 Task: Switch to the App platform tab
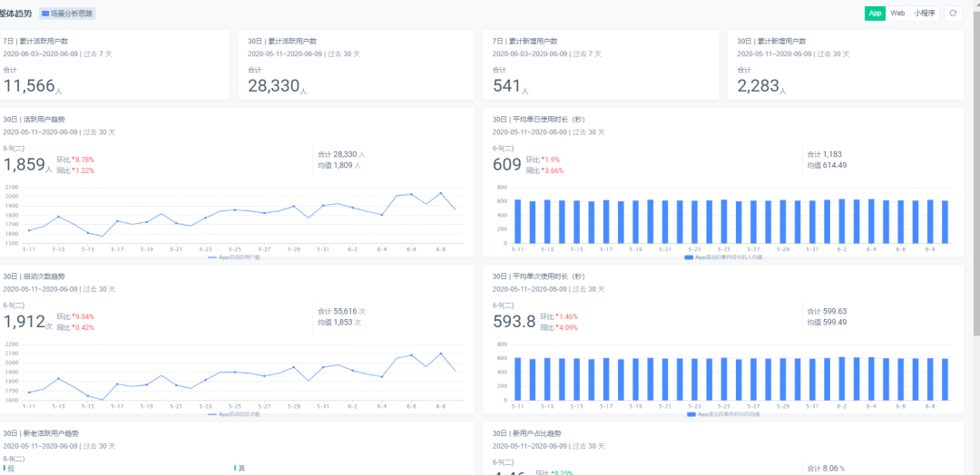click(875, 13)
